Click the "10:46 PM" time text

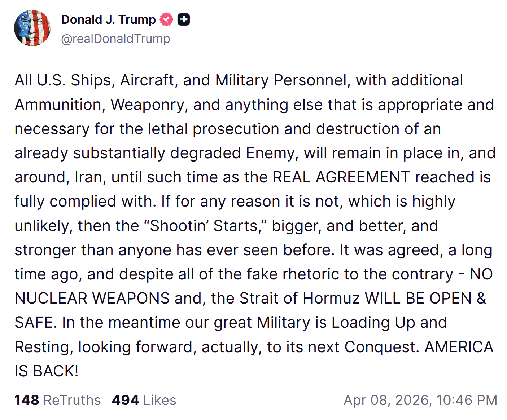(466, 400)
